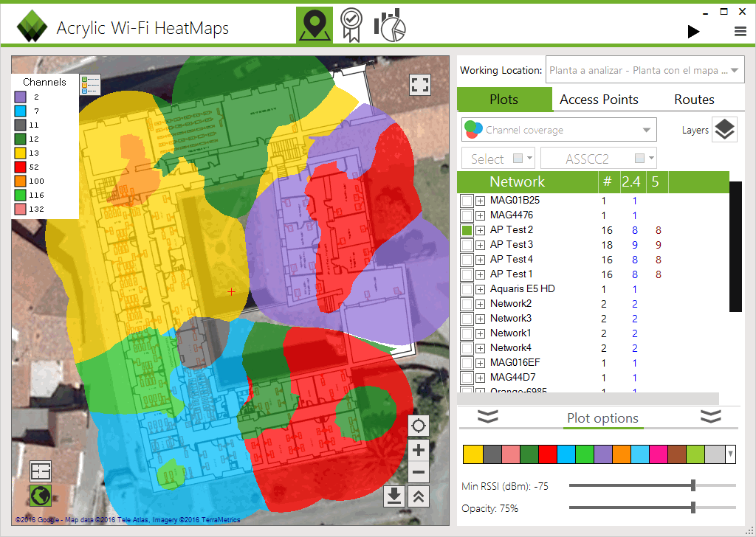Check the AP Test 3 network checkbox
This screenshot has height=537, width=756.
[467, 245]
